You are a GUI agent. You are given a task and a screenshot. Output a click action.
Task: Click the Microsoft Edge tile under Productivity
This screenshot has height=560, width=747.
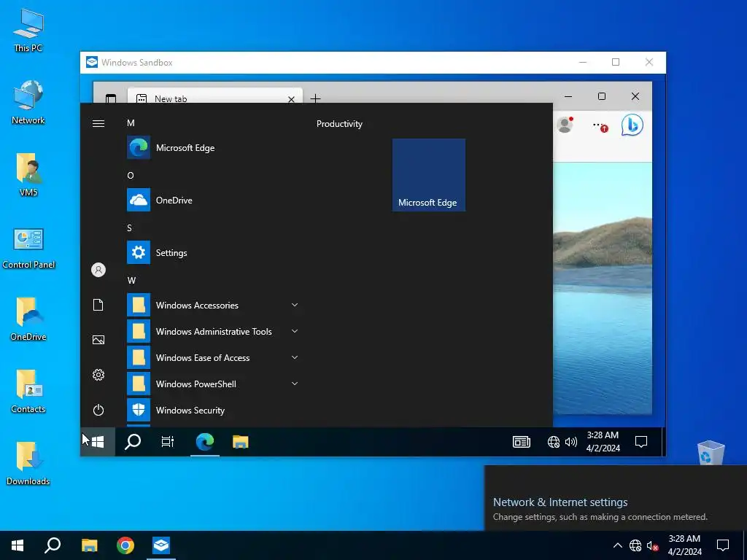(429, 175)
